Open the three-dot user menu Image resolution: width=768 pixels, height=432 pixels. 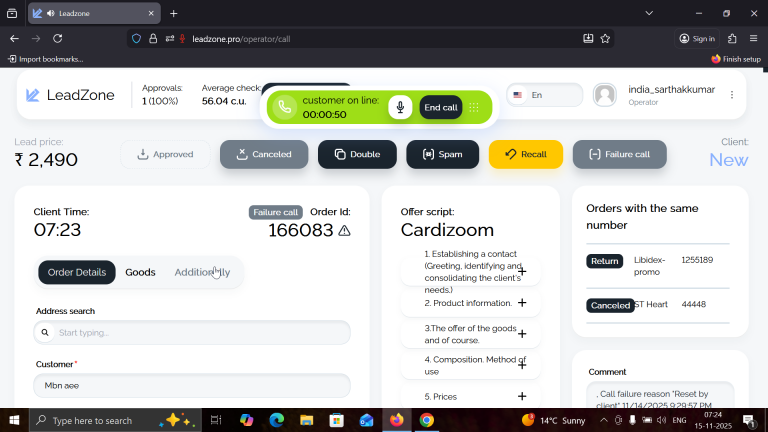[732, 95]
